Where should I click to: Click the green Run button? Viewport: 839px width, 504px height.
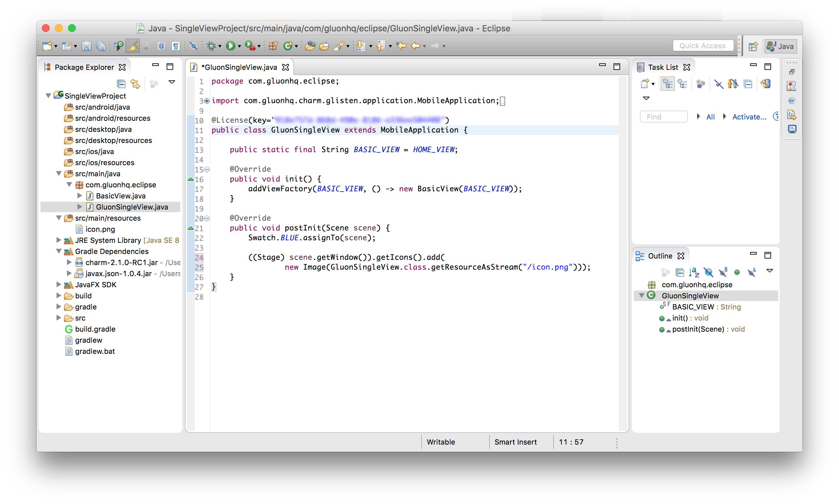click(230, 46)
